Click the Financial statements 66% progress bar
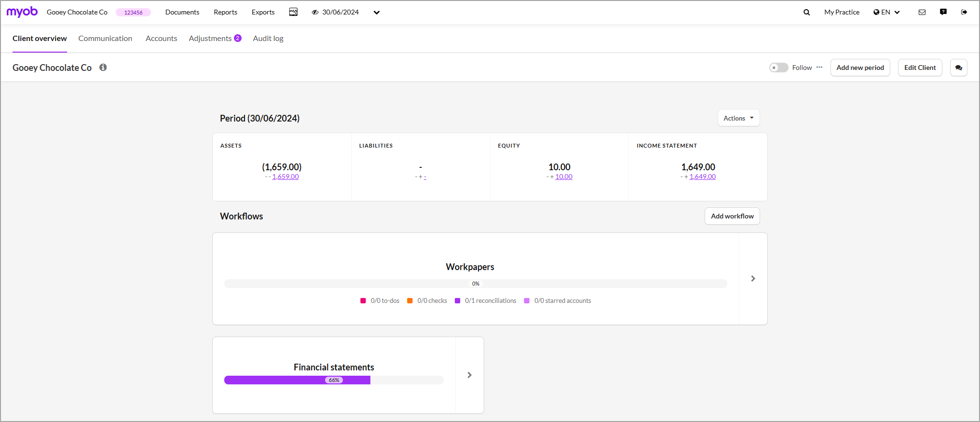Viewport: 980px width, 422px height. point(334,380)
